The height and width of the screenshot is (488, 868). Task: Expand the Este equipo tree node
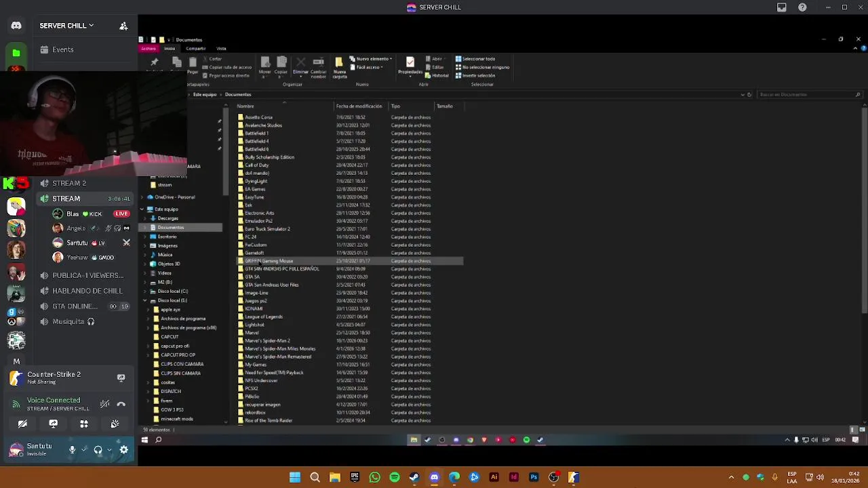[143, 209]
